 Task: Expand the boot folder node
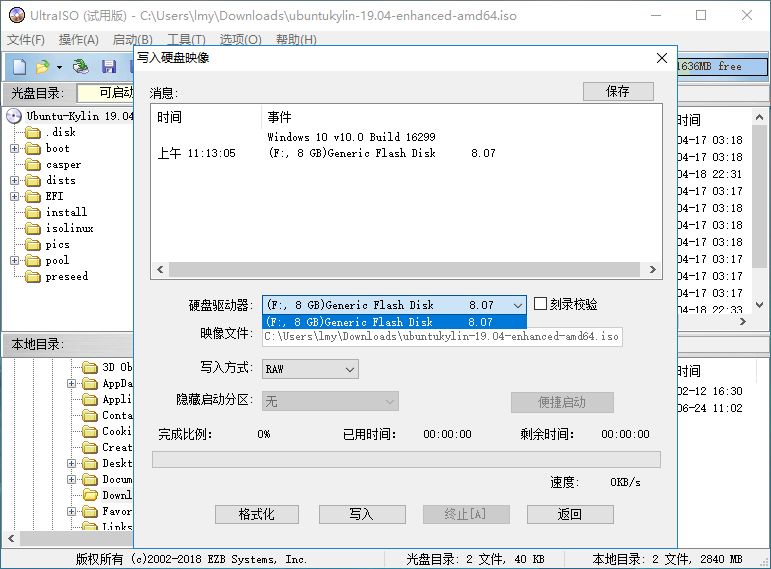point(15,149)
